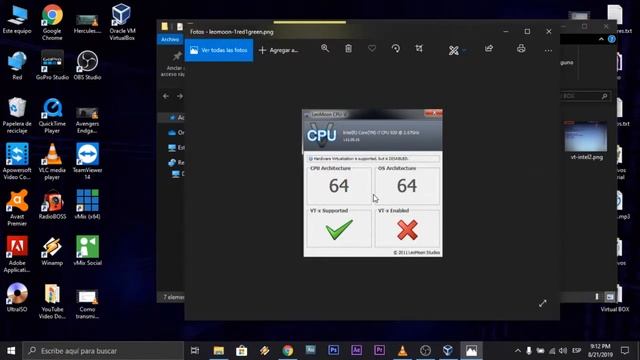This screenshot has width=640, height=360.
Task: Share the photo via share icon
Action: pyautogui.click(x=489, y=49)
